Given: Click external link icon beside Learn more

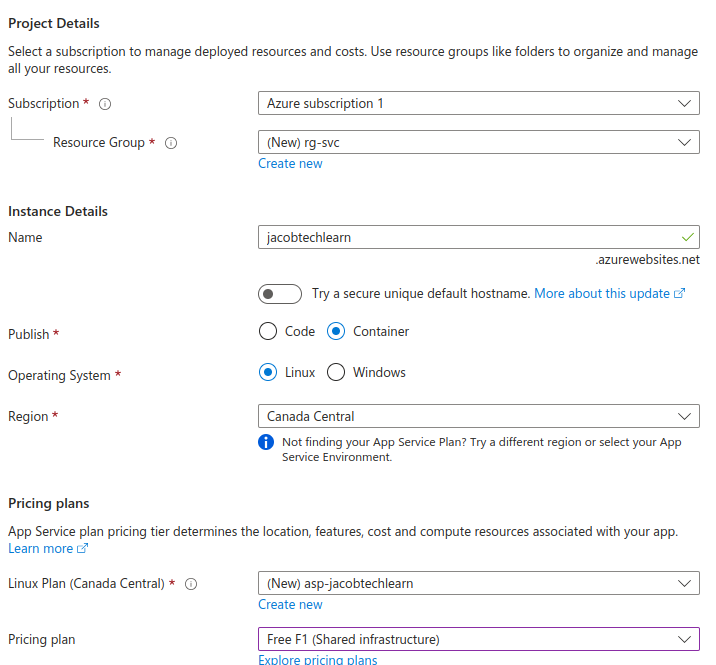Looking at the screenshot, I should (83, 549).
